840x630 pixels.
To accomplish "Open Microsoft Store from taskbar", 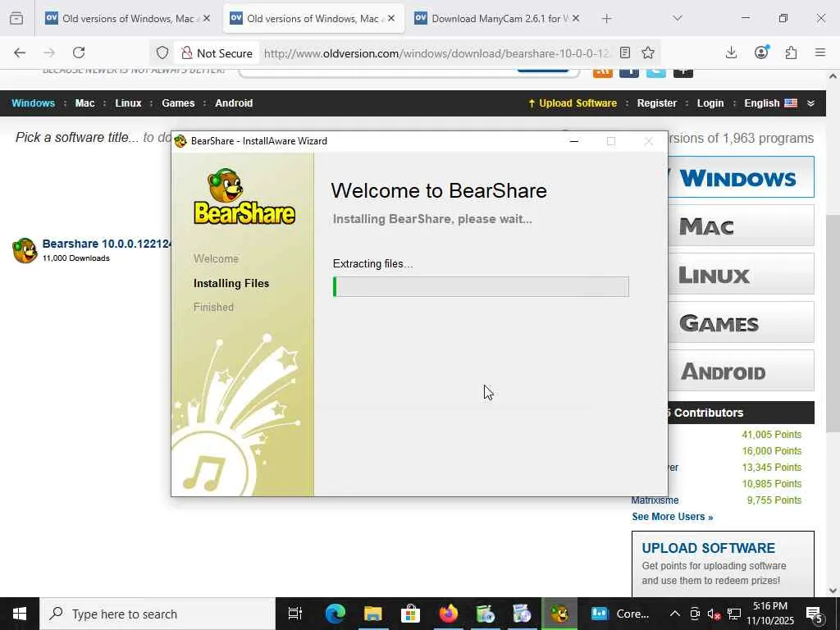I will coord(410,614).
